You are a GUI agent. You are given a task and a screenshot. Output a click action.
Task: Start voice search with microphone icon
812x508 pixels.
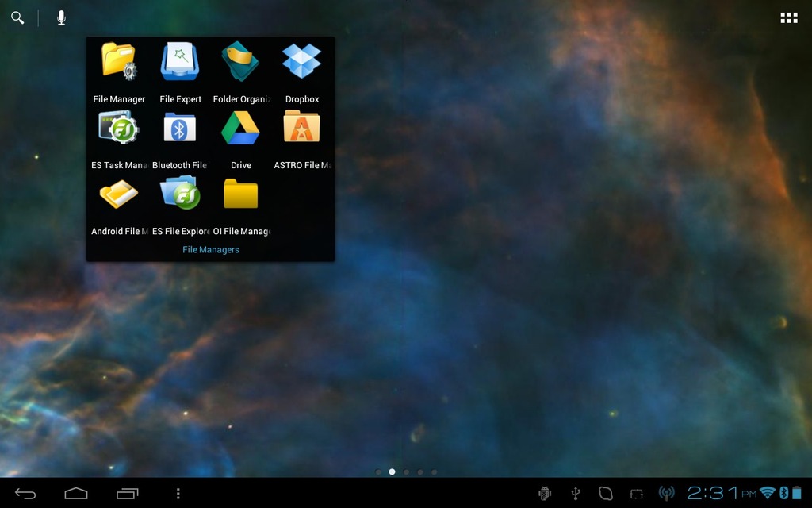point(61,18)
